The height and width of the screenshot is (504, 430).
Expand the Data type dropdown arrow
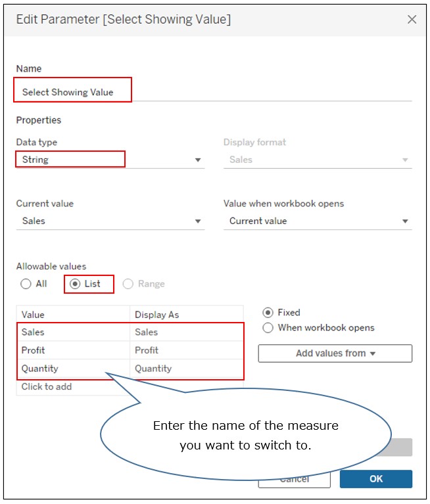[198, 160]
